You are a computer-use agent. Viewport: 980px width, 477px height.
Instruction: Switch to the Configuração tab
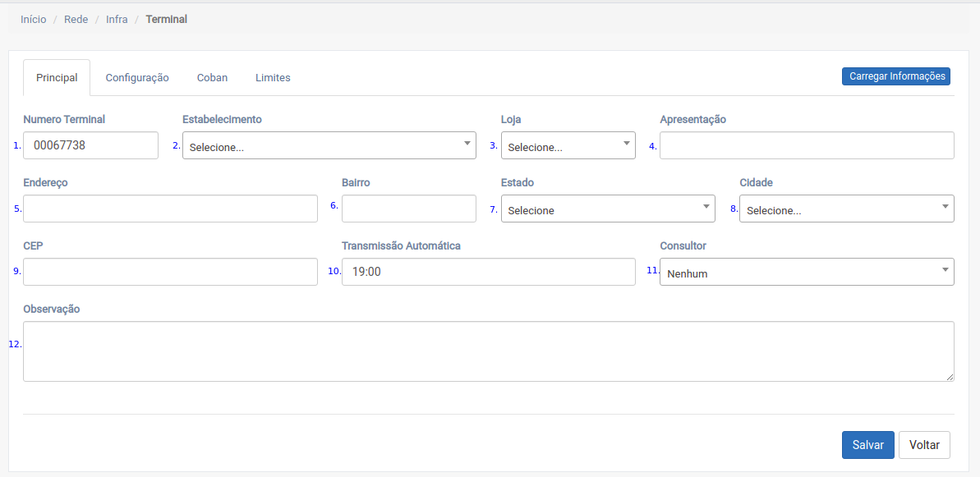137,78
